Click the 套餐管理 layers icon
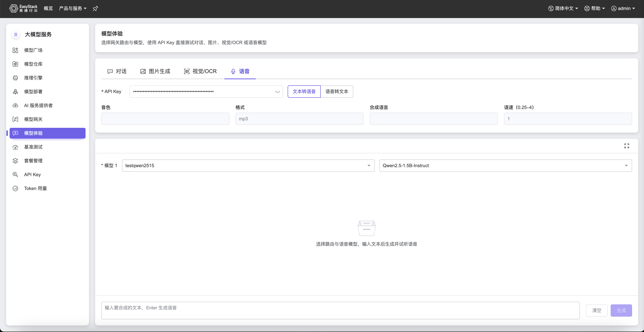644x332 pixels. coord(15,161)
